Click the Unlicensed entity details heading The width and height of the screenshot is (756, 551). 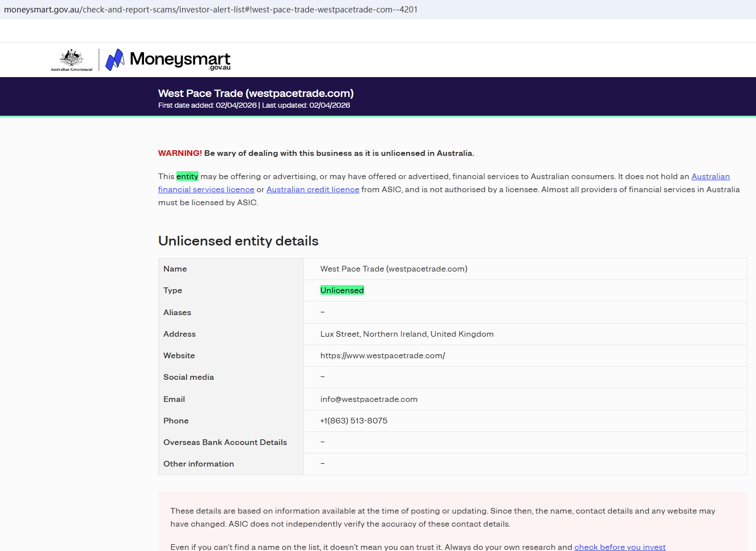tap(238, 241)
